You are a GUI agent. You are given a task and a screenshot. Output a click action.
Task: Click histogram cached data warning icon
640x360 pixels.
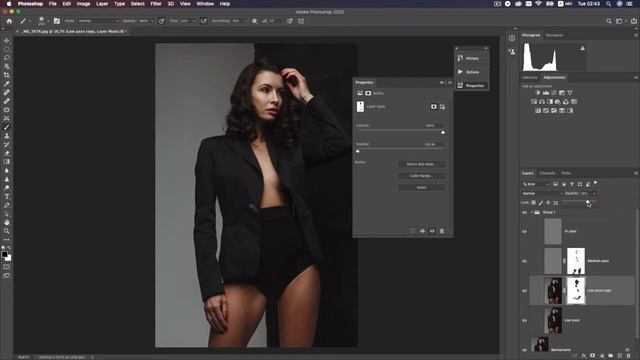(x=582, y=48)
